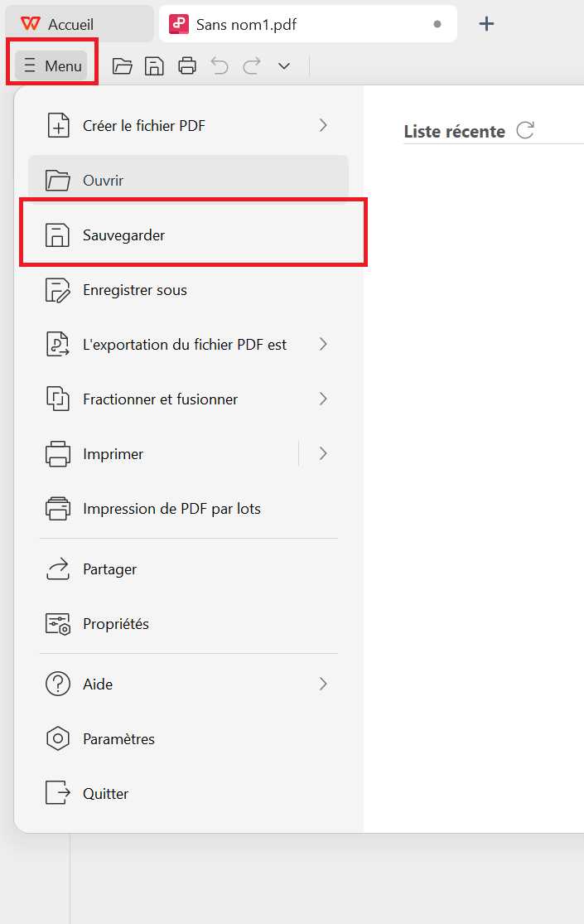
Task: Expand the quick access toolbar dropdown arrow
Action: (284, 66)
